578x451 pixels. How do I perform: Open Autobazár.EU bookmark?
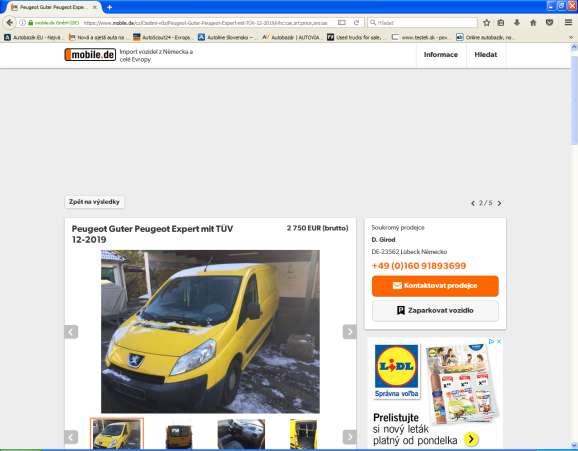(32, 37)
